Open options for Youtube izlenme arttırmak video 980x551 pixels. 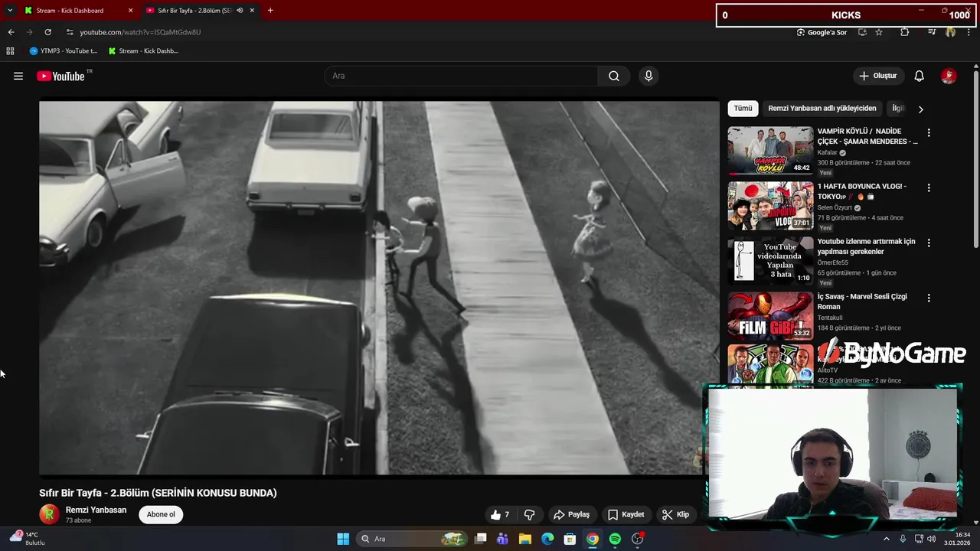point(929,243)
